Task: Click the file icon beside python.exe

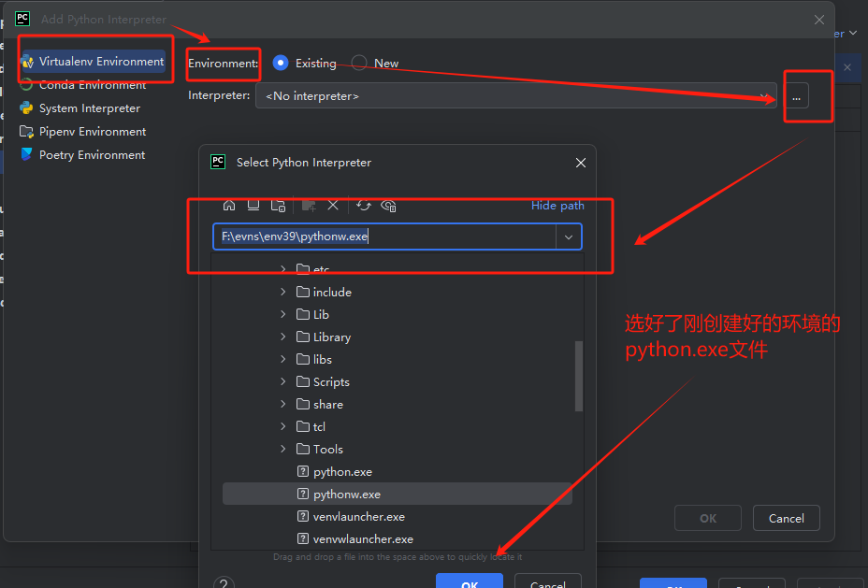Action: click(303, 471)
